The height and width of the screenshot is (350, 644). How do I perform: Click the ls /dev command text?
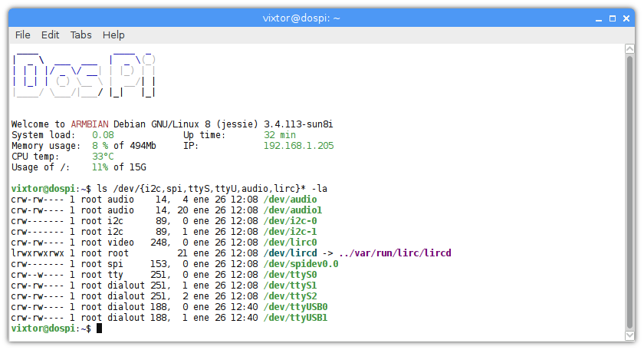tap(212, 189)
